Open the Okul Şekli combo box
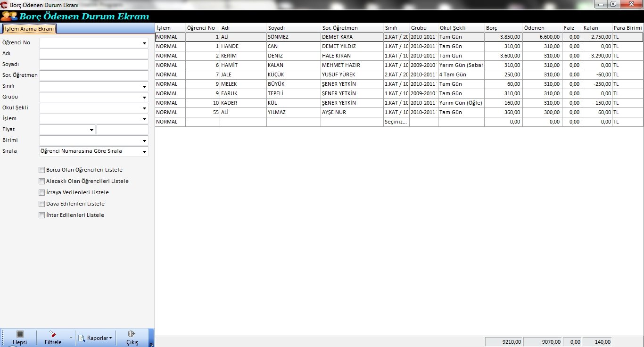The image size is (644, 347). coord(144,108)
